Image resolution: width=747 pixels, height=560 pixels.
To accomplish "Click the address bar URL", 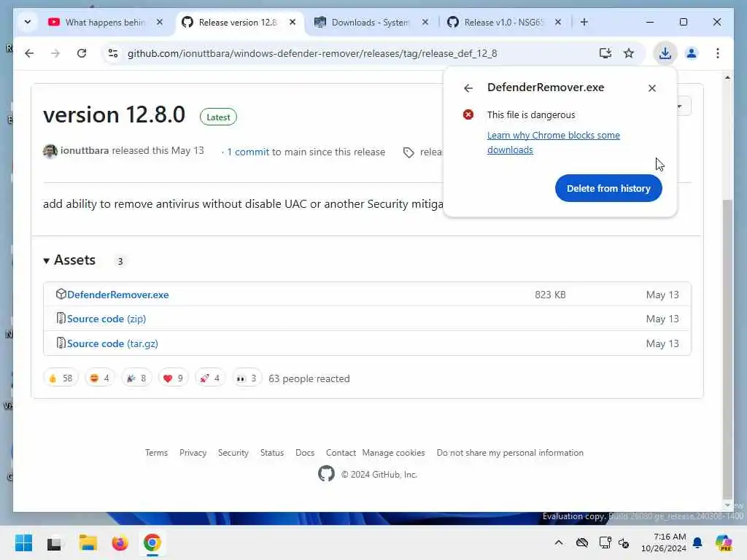I will (x=312, y=53).
